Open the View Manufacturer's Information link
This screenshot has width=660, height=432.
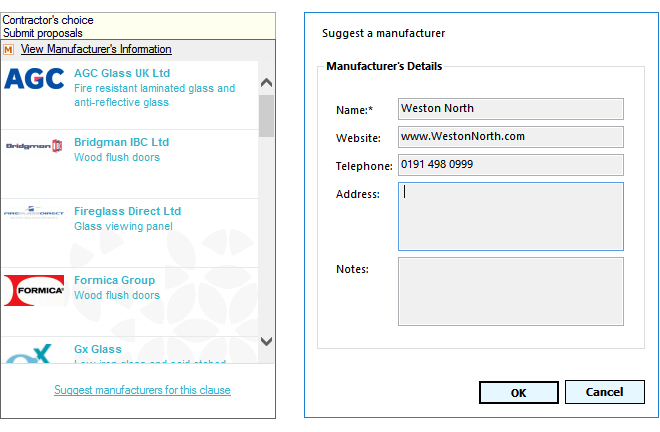(x=96, y=49)
